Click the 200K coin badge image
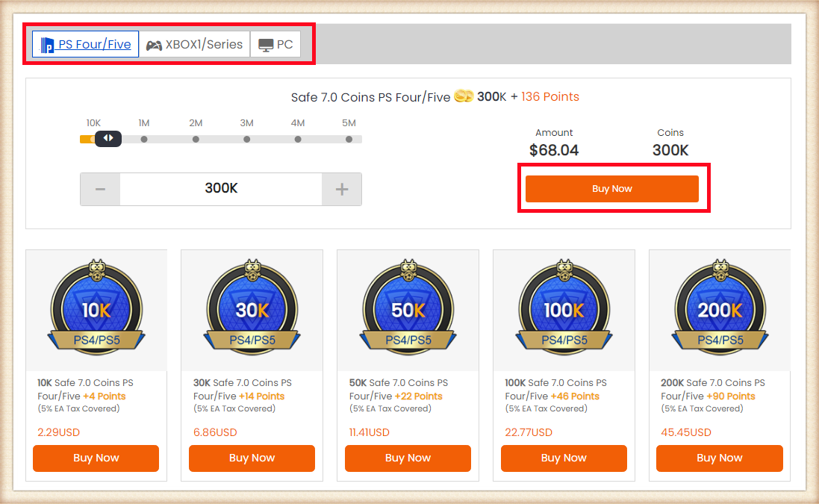819x504 pixels. (x=720, y=306)
